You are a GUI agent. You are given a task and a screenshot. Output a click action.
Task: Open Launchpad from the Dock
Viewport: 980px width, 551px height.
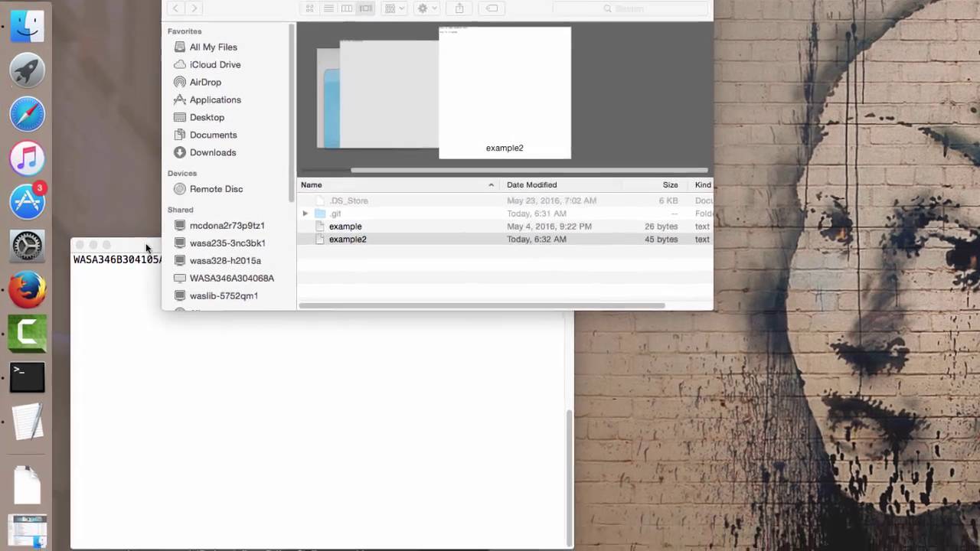pyautogui.click(x=28, y=71)
